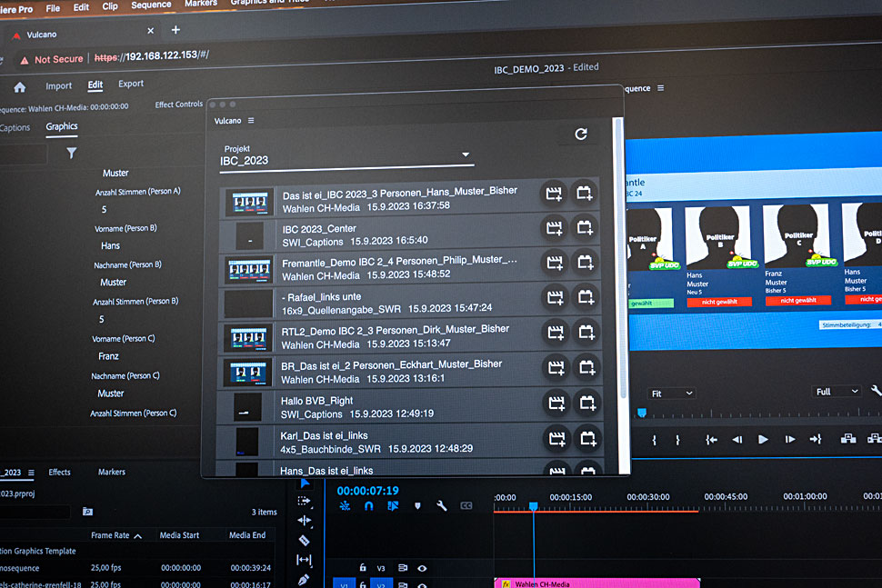Switch to Import workspace
This screenshot has height=588, width=882.
(58, 85)
